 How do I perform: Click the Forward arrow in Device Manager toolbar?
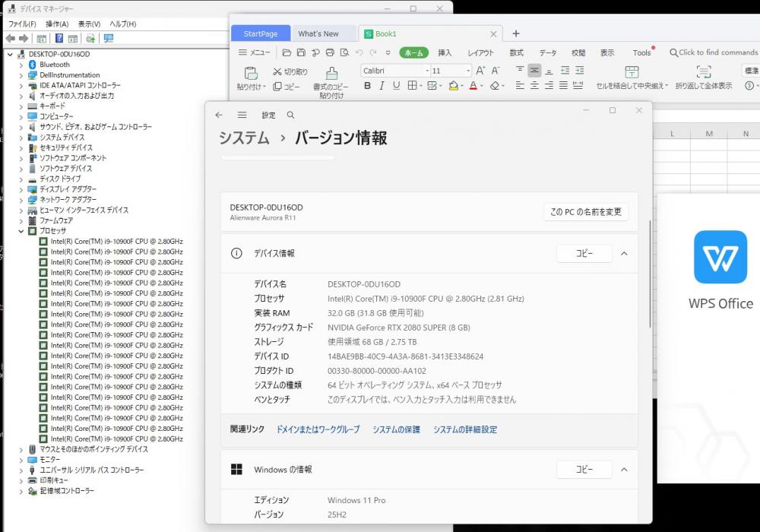tap(23, 38)
